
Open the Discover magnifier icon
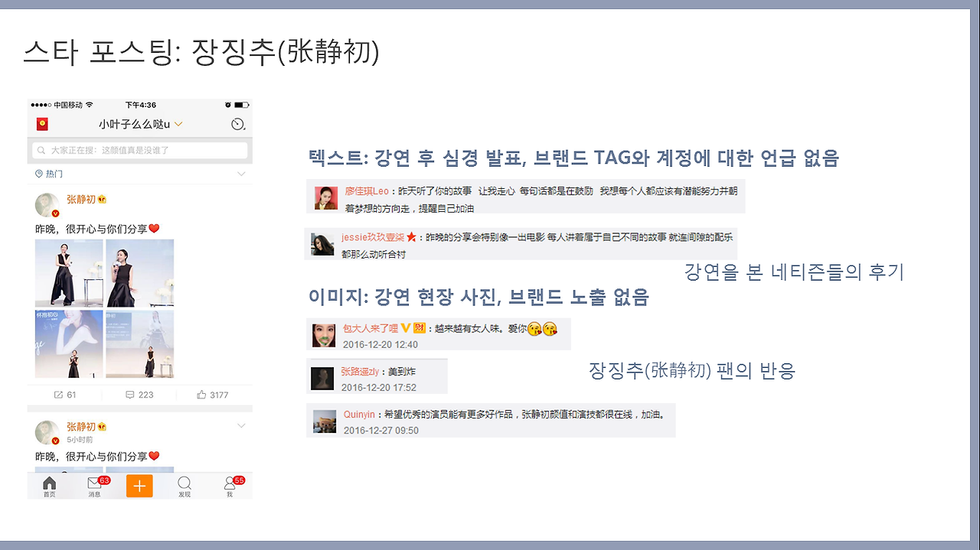185,486
